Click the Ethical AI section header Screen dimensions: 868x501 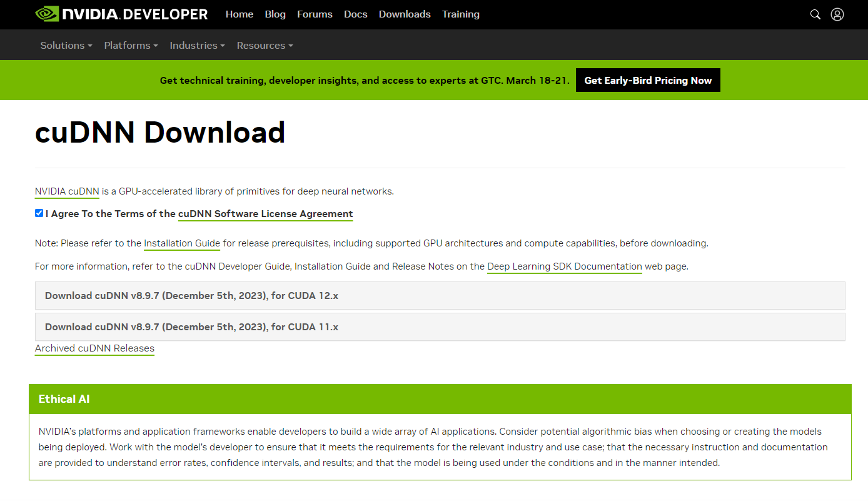(x=440, y=399)
